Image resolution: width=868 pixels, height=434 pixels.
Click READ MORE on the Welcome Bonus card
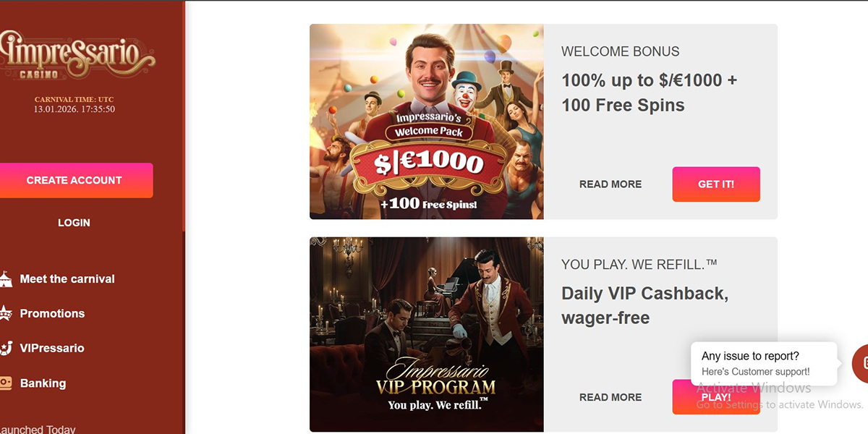click(x=610, y=184)
